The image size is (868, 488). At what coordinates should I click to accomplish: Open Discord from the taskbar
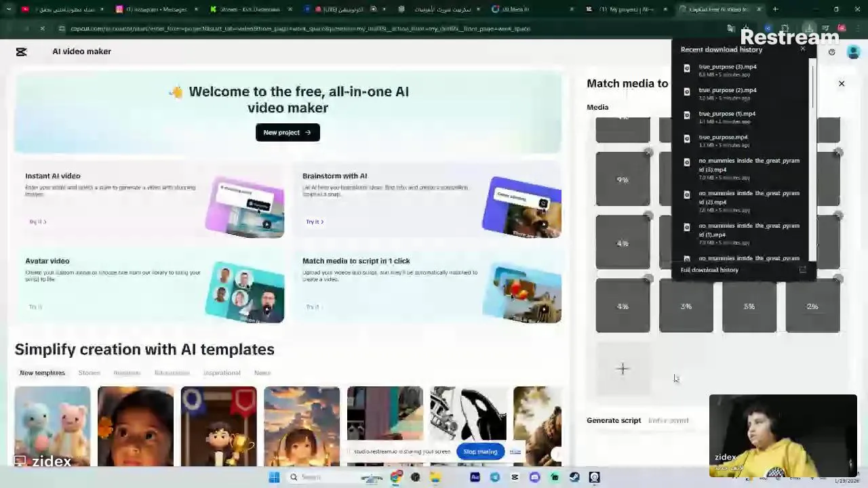point(534,477)
